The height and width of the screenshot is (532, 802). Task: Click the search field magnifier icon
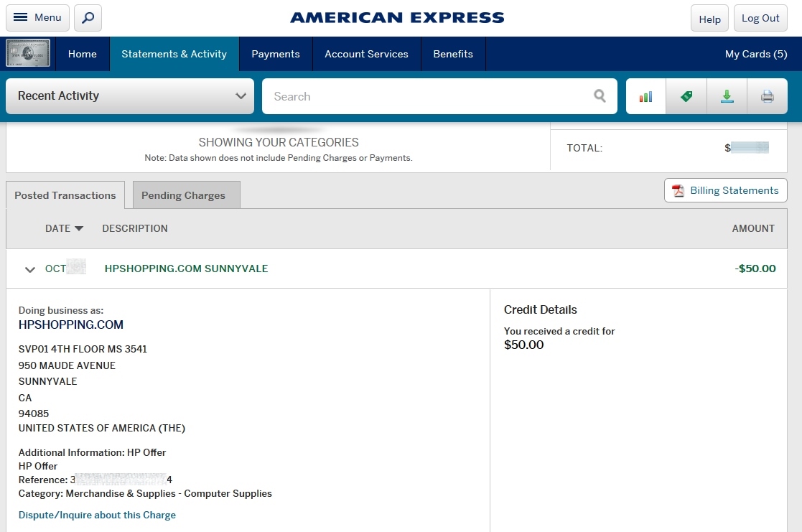click(x=600, y=96)
